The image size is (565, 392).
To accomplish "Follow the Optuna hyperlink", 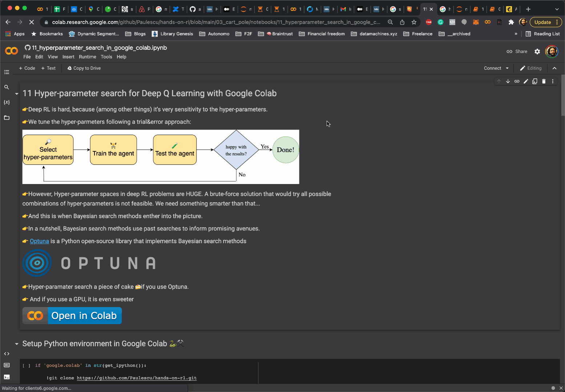I will point(39,241).
